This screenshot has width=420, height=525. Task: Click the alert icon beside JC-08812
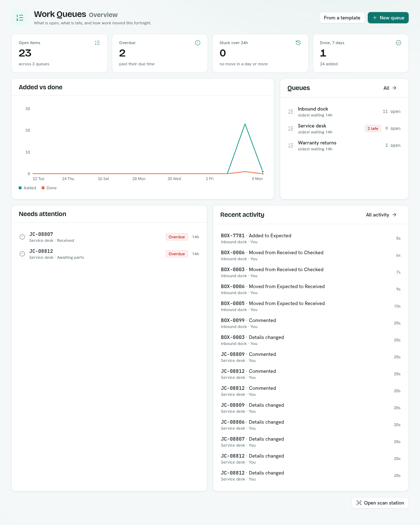pyautogui.click(x=22, y=254)
